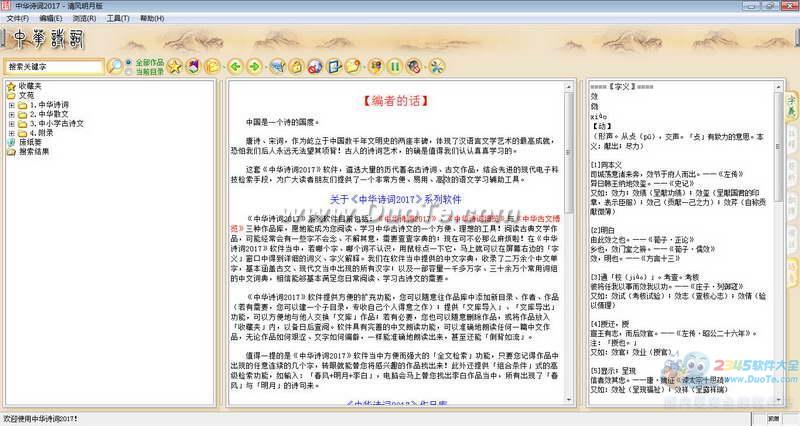The image size is (800, 426).
Task: Click the center article scroll-down arrow
Action: 569,400
